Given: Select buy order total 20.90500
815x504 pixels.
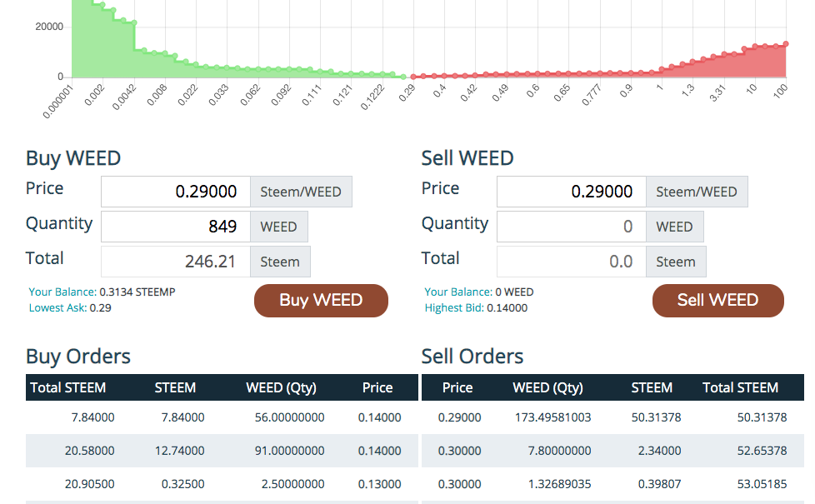Looking at the screenshot, I should [x=89, y=484].
